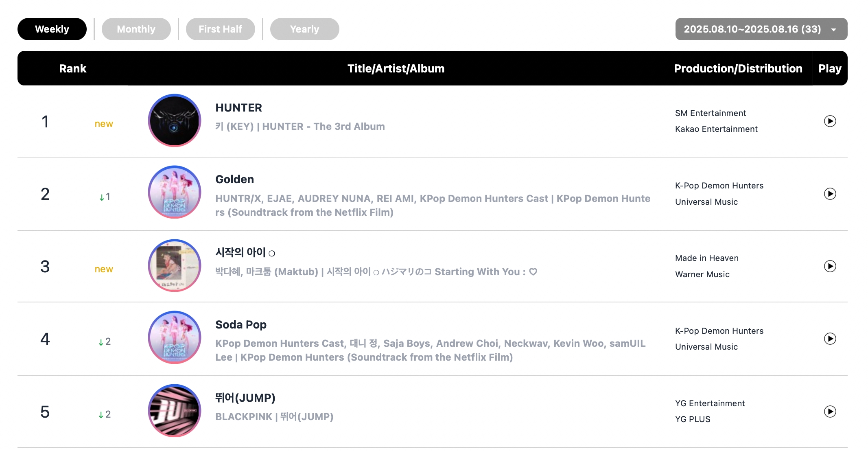Play Soda Pop by Saja Boys
The height and width of the screenshot is (451, 868).
coord(830,338)
